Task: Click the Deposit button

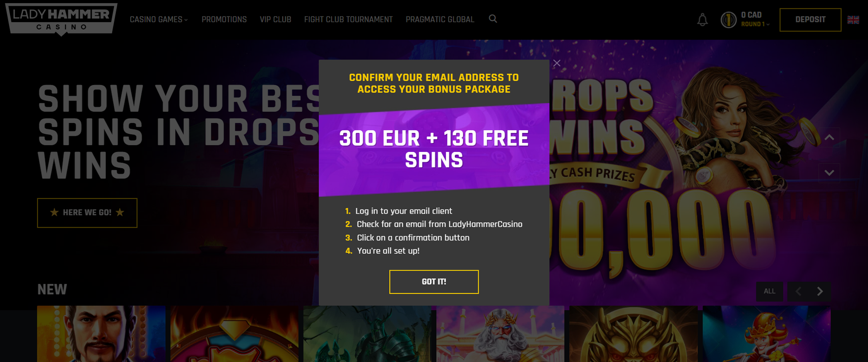Action: pos(811,20)
